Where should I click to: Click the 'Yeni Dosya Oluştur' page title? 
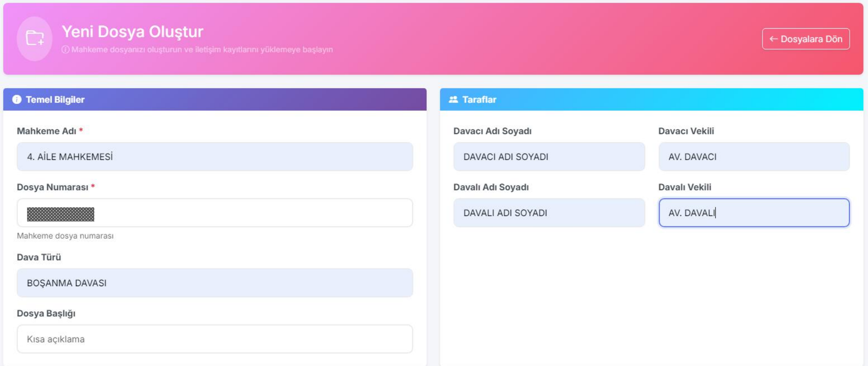pyautogui.click(x=132, y=32)
